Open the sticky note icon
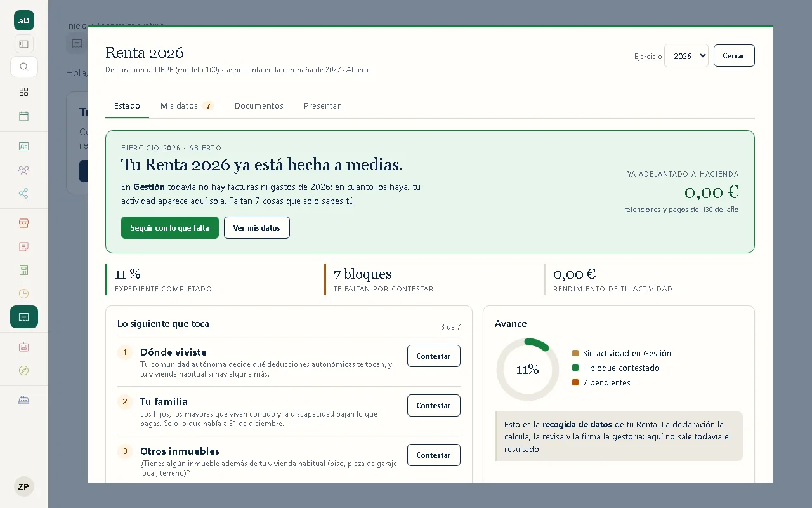Image resolution: width=812 pixels, height=508 pixels. pos(24,246)
